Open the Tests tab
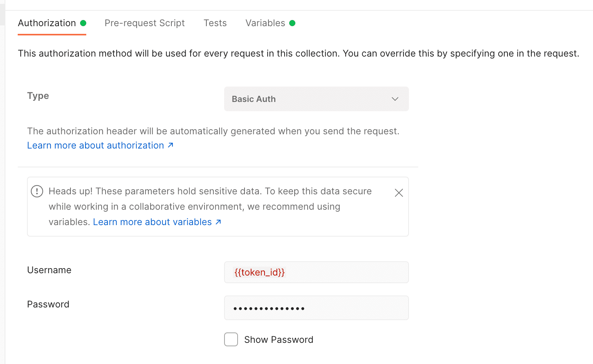The image size is (593, 364). pyautogui.click(x=215, y=23)
